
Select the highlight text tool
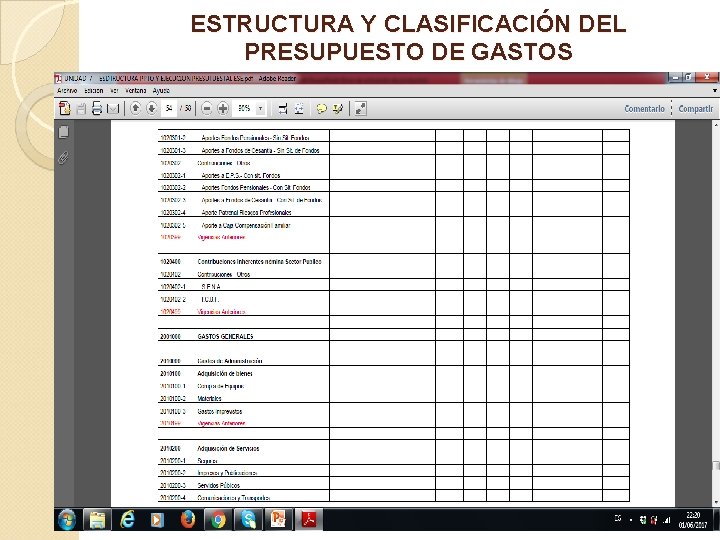[338, 109]
